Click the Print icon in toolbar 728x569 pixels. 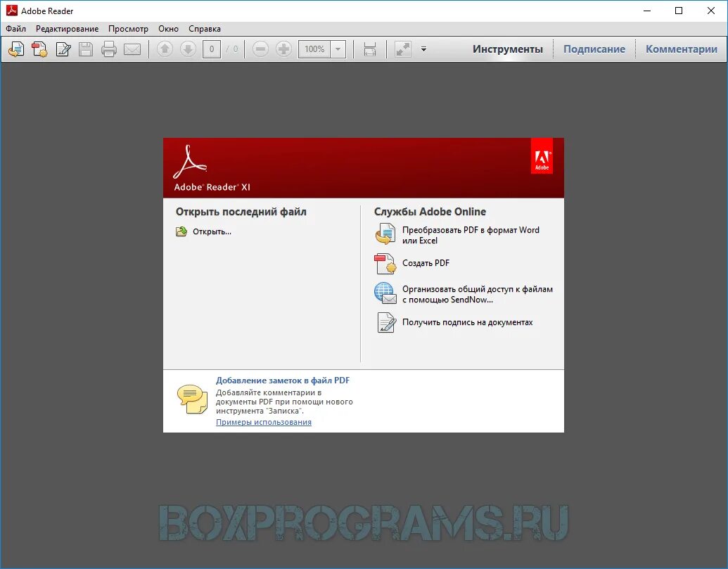pyautogui.click(x=109, y=49)
